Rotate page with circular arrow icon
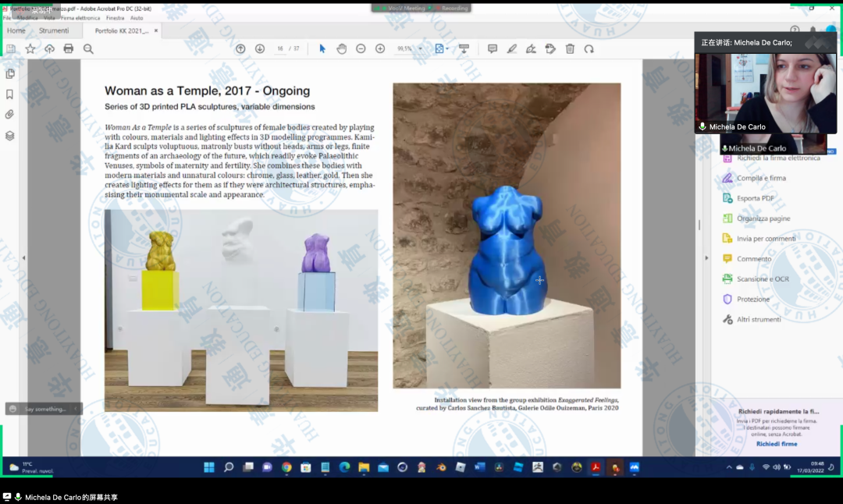 [589, 49]
